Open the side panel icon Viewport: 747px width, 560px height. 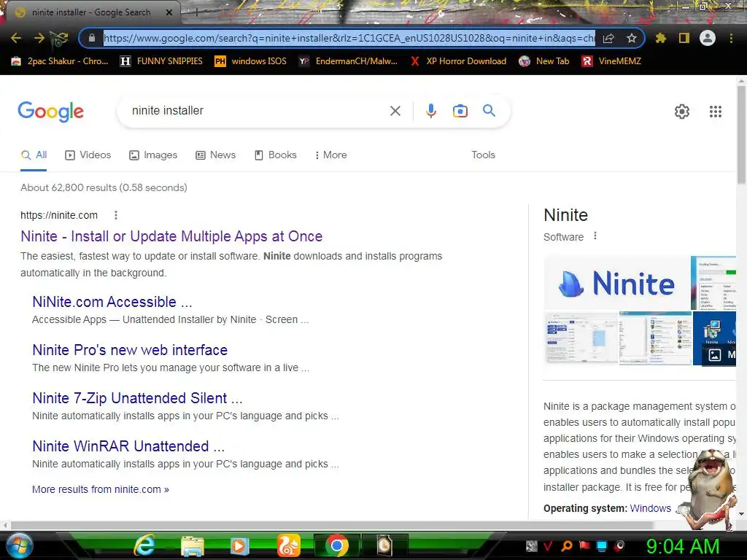tap(684, 38)
